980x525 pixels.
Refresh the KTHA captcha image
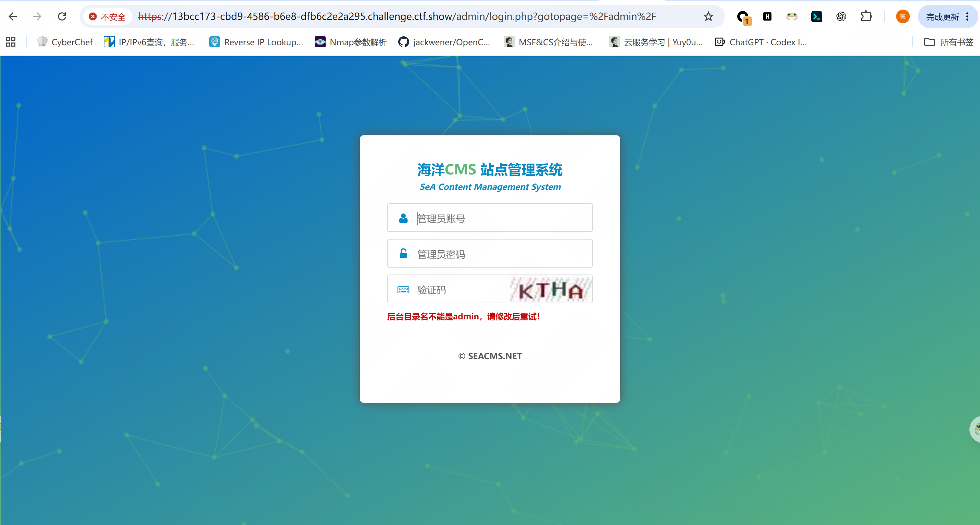point(551,289)
